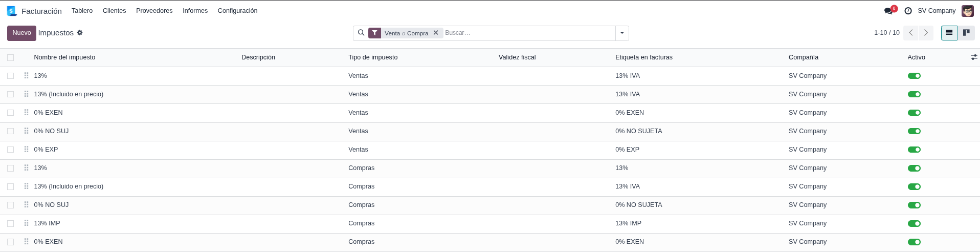Screen dimensions: 980x252
Task: Open the Impuestos gear settings icon
Action: pyautogui.click(x=80, y=33)
